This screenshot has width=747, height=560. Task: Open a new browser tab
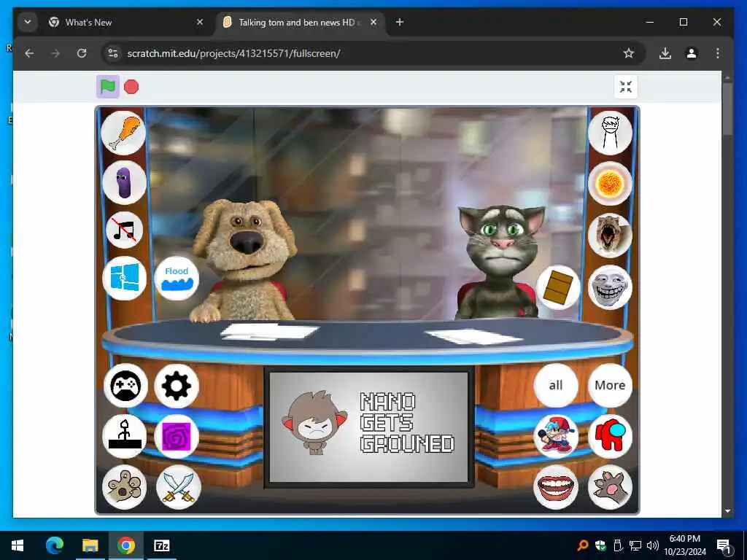(400, 22)
